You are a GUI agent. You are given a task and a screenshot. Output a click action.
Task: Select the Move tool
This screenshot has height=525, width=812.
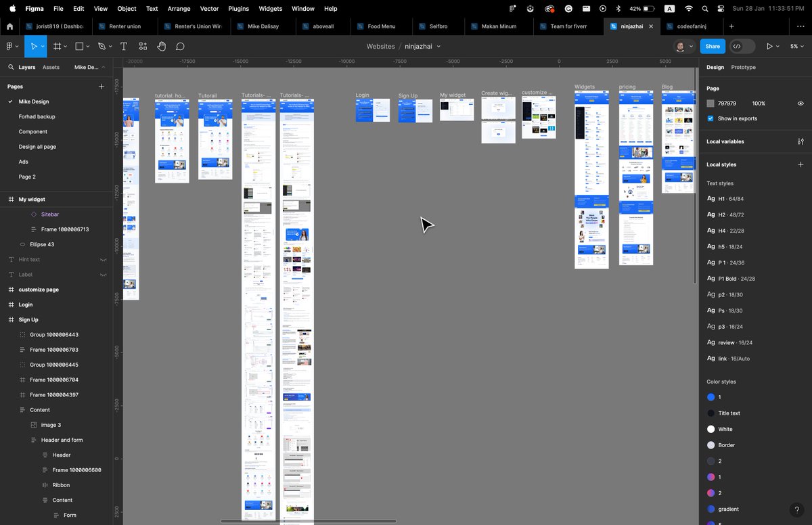32,46
